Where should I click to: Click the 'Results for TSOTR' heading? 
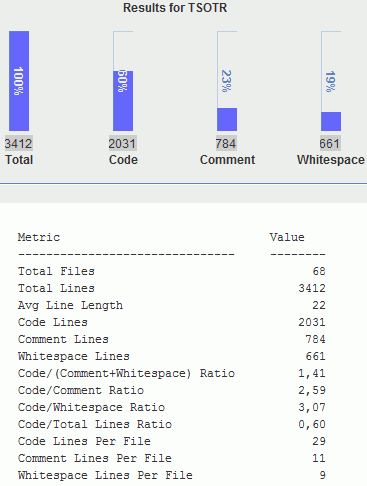click(x=175, y=8)
